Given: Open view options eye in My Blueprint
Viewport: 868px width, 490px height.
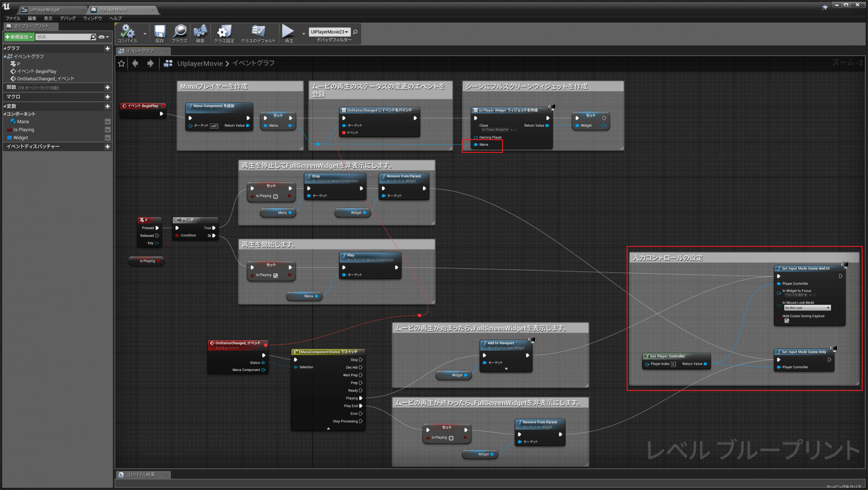Looking at the screenshot, I should (x=104, y=37).
